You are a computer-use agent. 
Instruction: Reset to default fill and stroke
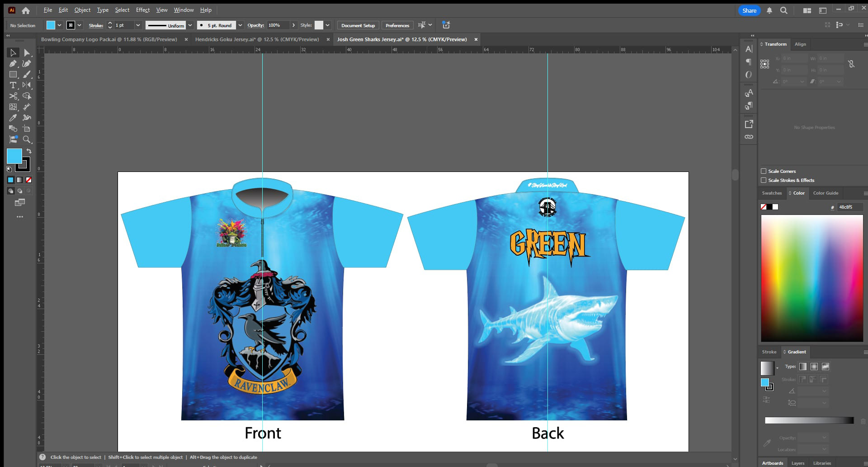coord(9,169)
